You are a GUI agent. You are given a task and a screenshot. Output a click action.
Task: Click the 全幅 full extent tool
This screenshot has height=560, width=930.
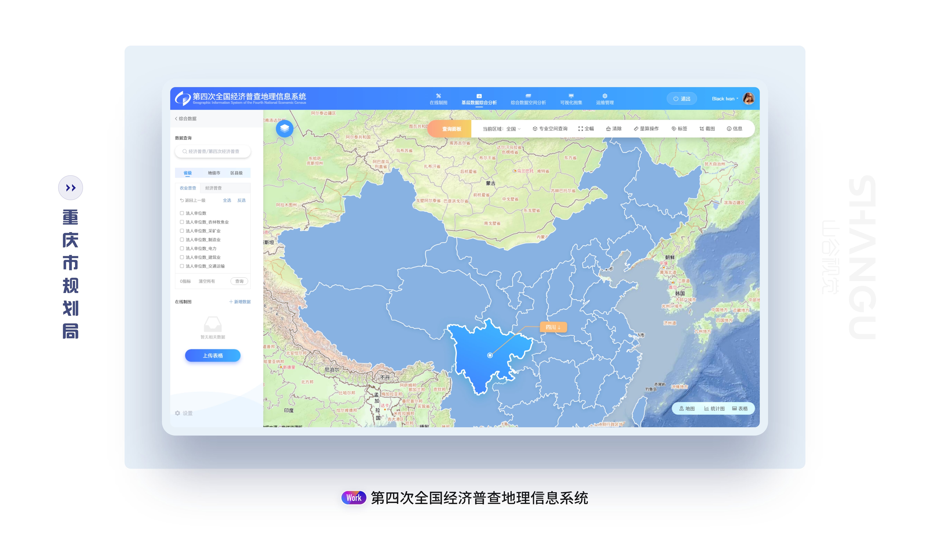pos(586,129)
